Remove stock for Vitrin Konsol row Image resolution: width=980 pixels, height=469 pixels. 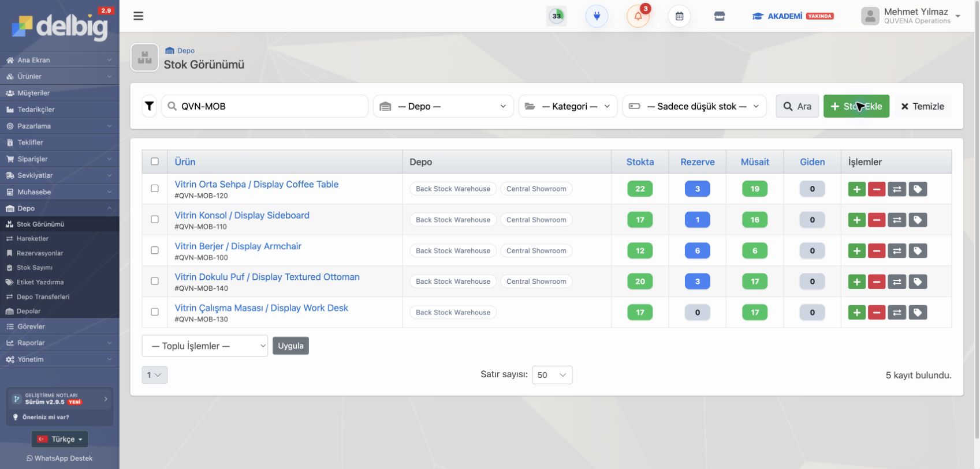(x=877, y=220)
